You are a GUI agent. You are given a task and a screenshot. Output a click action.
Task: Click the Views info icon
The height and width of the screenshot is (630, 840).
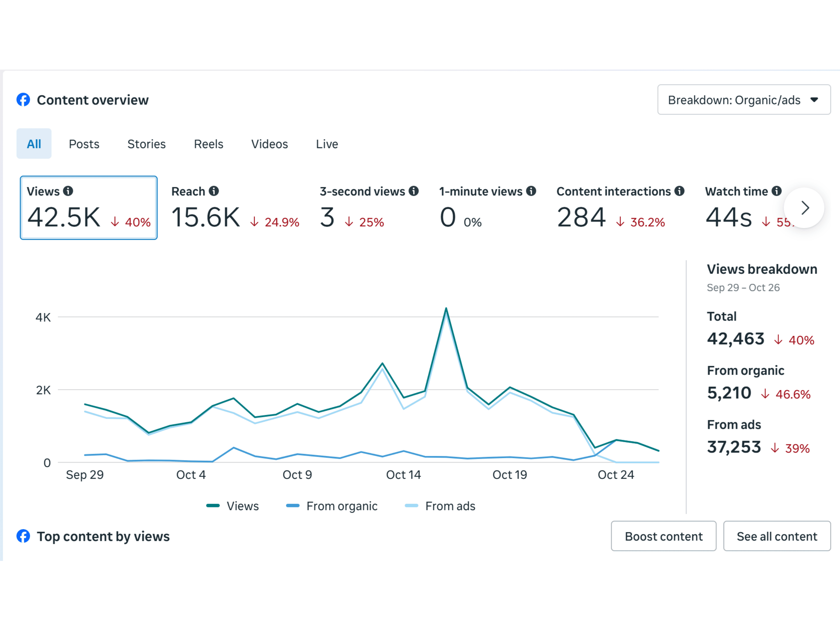pos(68,191)
